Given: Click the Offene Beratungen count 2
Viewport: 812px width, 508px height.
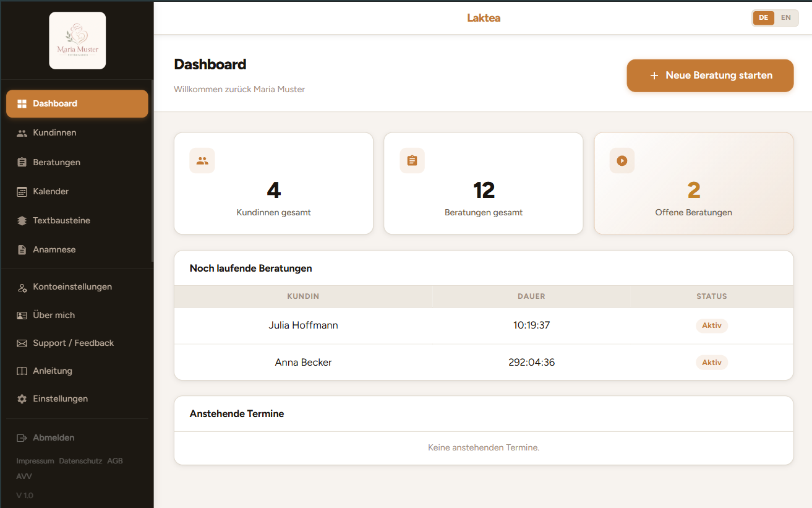Looking at the screenshot, I should click(694, 190).
